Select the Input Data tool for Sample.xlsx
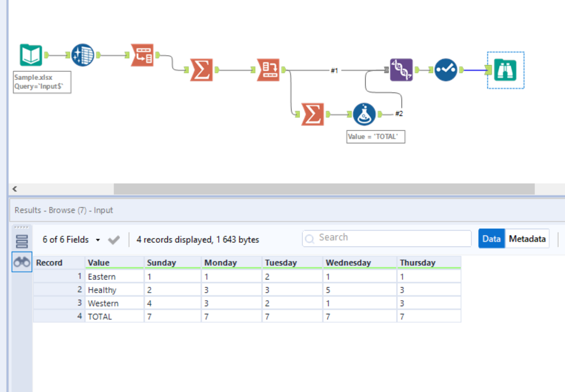 tap(31, 54)
